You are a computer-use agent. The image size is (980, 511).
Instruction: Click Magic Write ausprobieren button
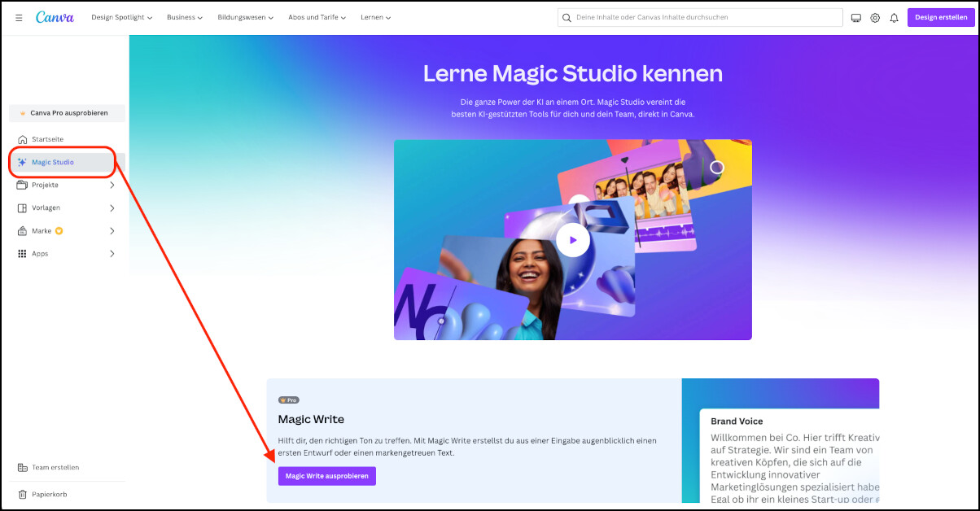327,475
